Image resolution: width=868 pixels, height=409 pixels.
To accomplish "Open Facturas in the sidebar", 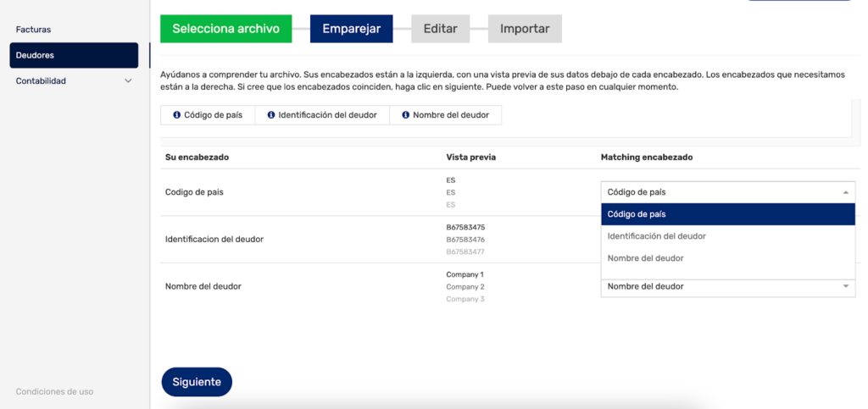I will 34,30.
